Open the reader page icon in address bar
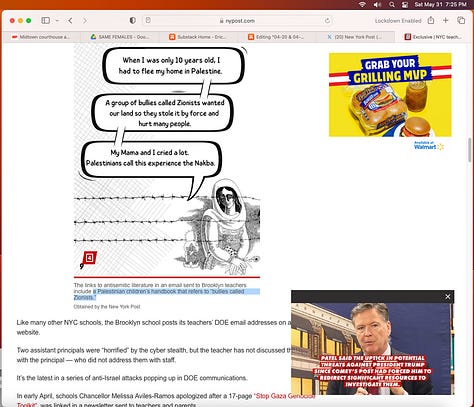474x407 pixels. 148,20
